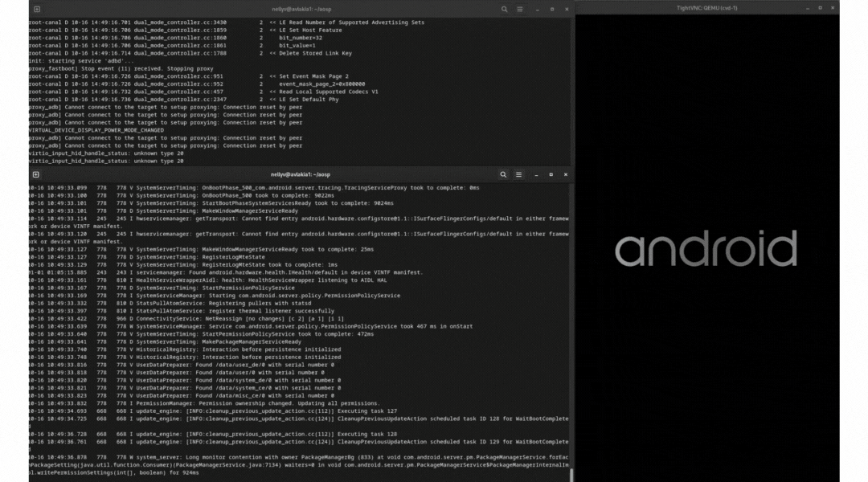This screenshot has height=482, width=868.
Task: Click the bottom terminal's scrollbar thumb
Action: [571, 474]
